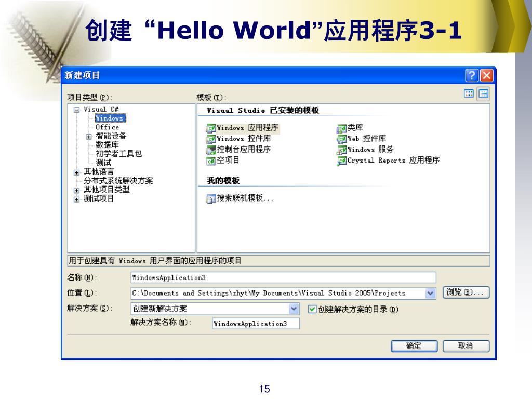Select 初学者工具包 in the project types tree

tap(118, 154)
